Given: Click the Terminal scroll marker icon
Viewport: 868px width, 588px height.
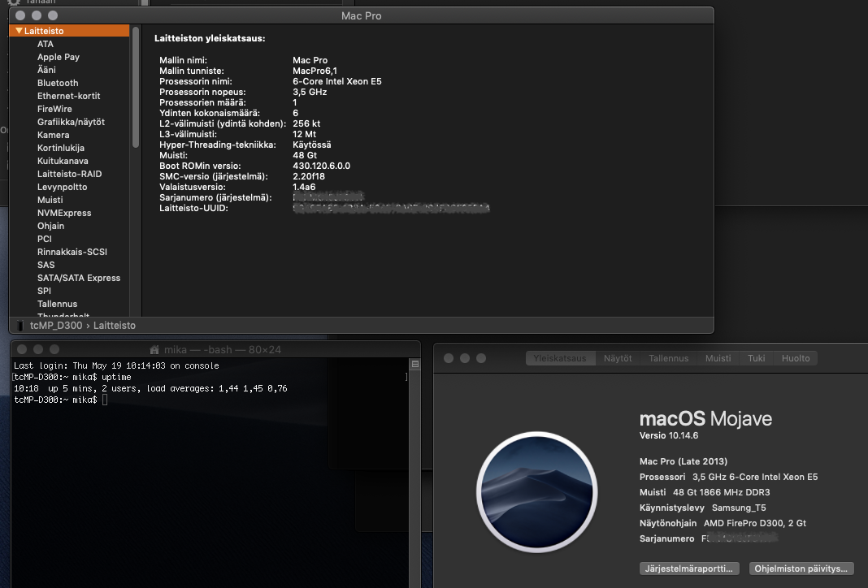Looking at the screenshot, I should (x=415, y=364).
